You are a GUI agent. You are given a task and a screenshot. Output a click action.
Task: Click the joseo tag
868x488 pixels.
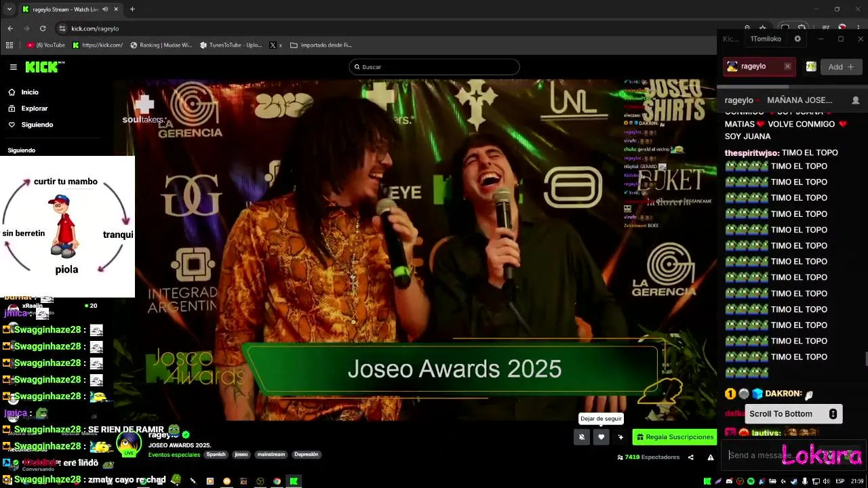241,455
